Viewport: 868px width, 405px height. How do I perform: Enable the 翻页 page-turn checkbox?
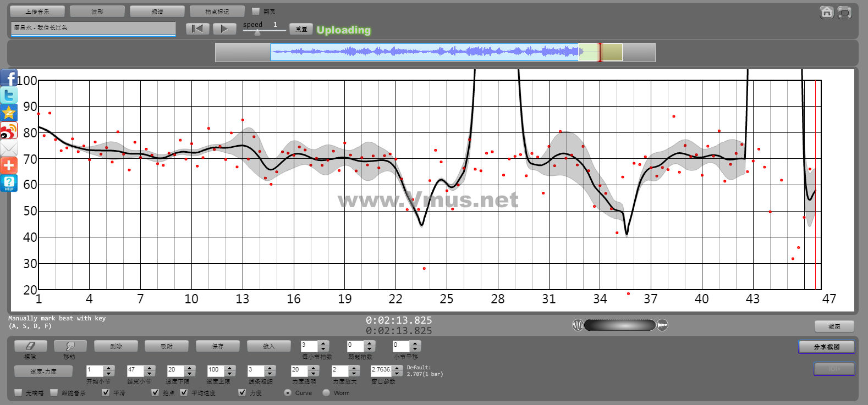[256, 11]
